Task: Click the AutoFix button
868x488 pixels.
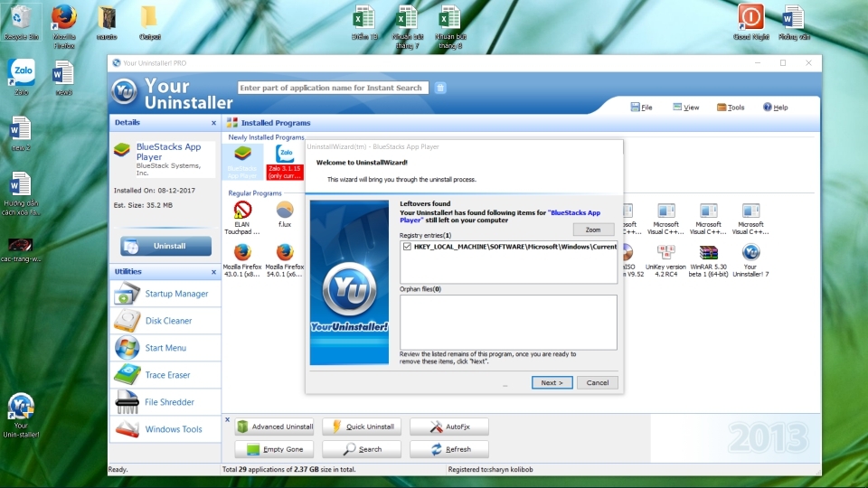Action: coord(449,427)
